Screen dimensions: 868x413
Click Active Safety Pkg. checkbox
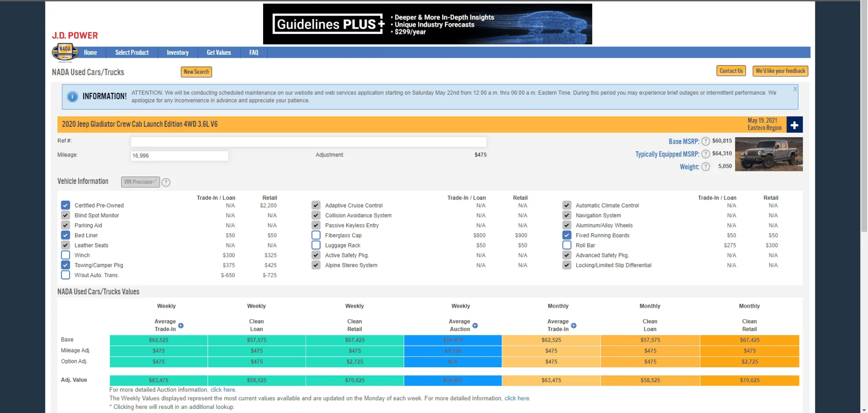[x=316, y=255]
